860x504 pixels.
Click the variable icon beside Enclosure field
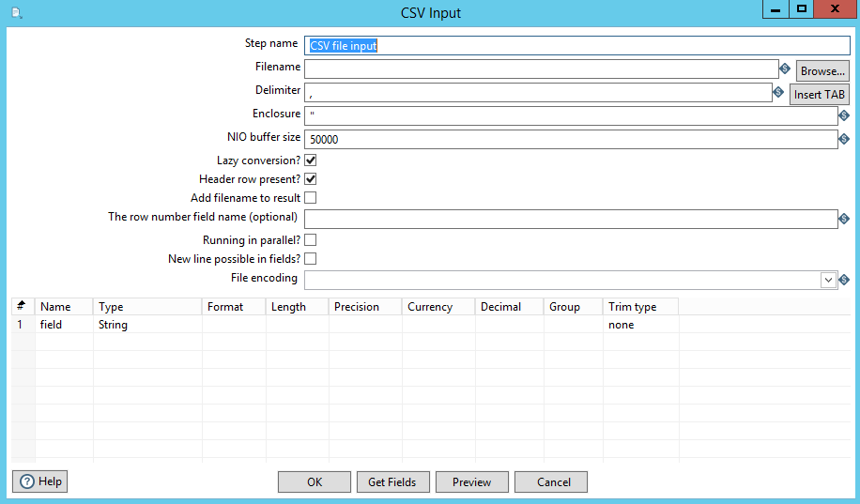(844, 115)
